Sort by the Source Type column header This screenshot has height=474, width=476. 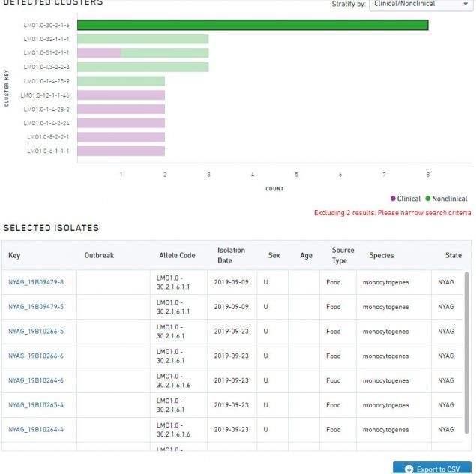coord(343,255)
